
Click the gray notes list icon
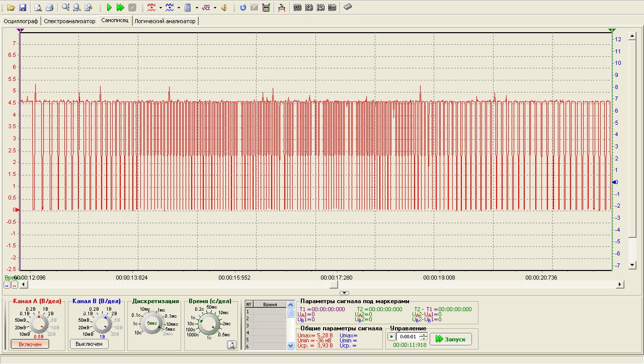(x=254, y=8)
